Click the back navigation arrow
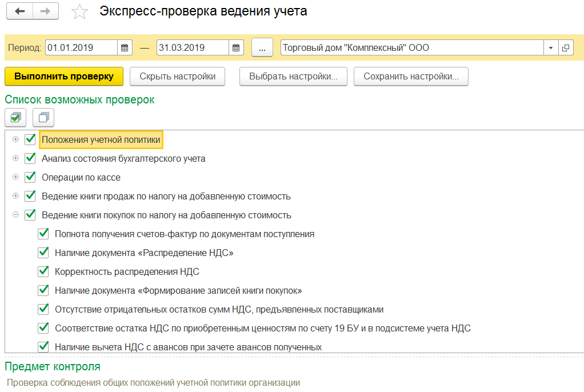The height and width of the screenshot is (392, 584). coord(19,11)
